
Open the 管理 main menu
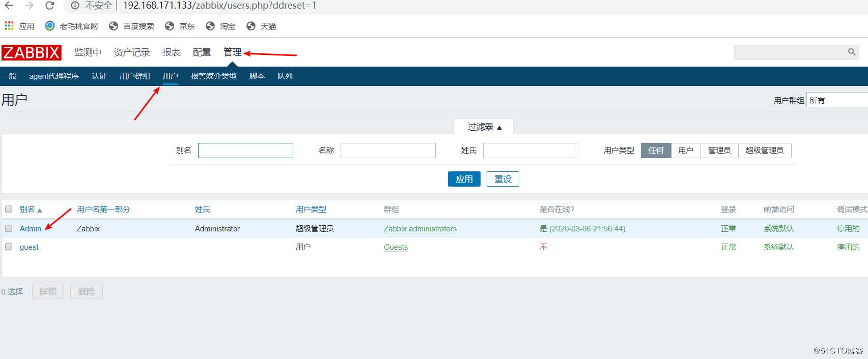coord(233,52)
